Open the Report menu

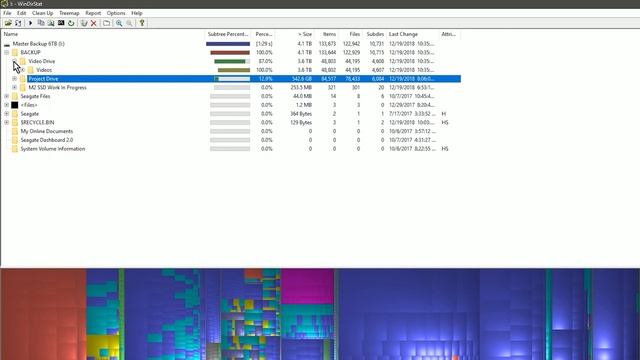[93, 13]
